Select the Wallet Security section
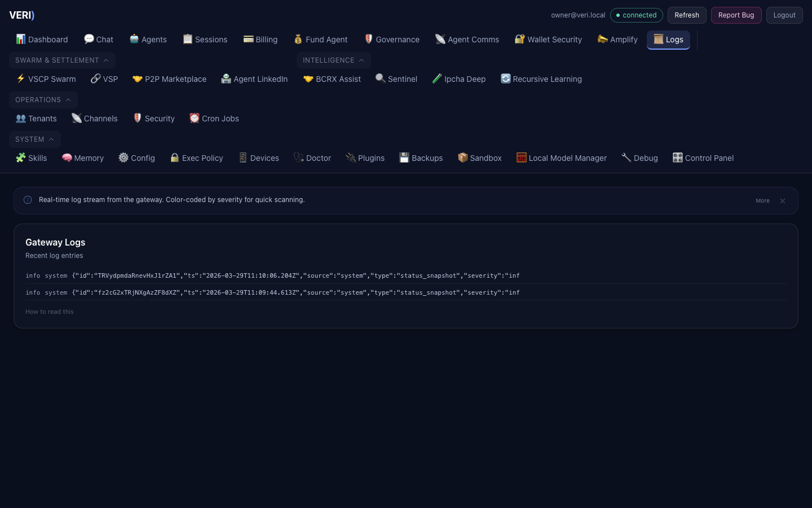 click(548, 40)
